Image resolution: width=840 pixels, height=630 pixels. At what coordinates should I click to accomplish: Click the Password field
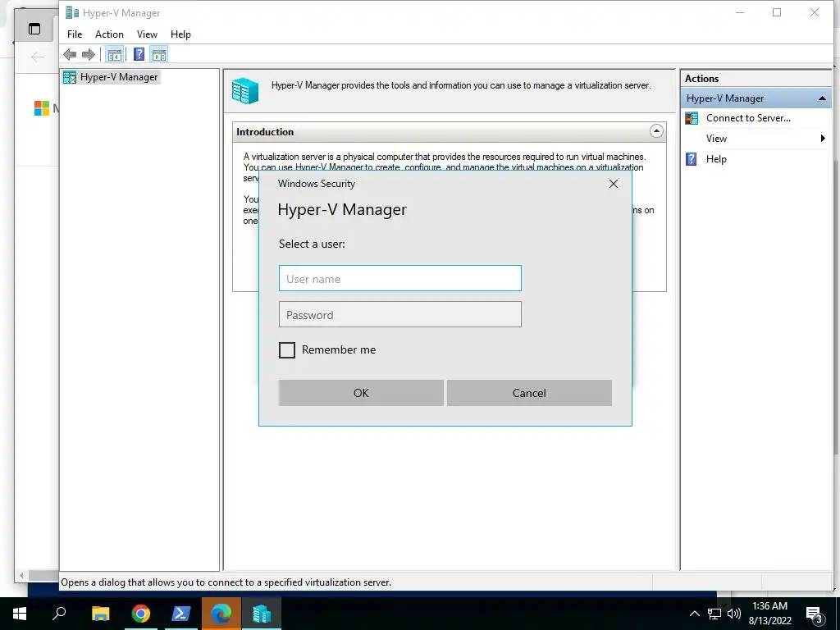click(x=399, y=314)
